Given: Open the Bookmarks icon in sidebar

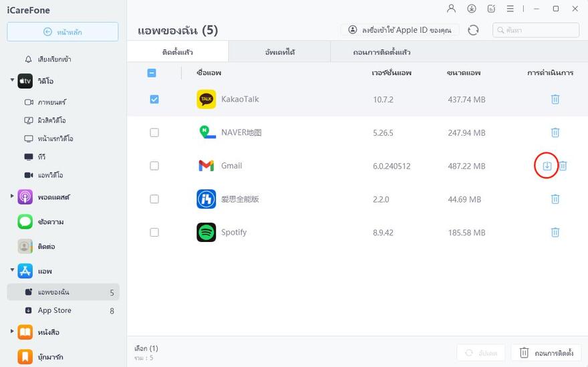Looking at the screenshot, I should pos(25,357).
